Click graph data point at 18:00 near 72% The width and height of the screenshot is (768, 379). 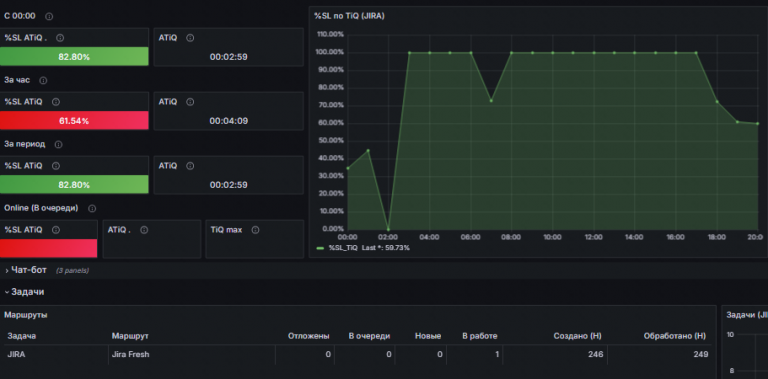coord(717,102)
